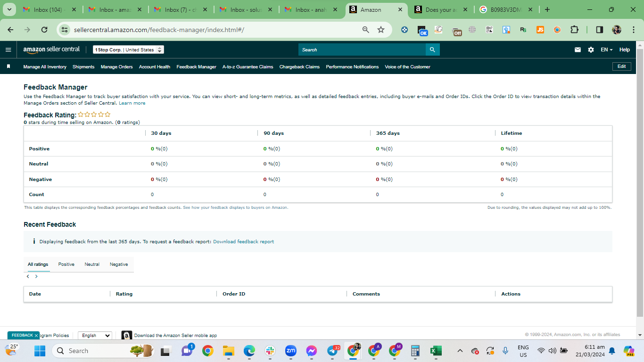Image resolution: width=644 pixels, height=362 pixels.
Task: Bookmark this page with the star icon
Action: (381, 30)
